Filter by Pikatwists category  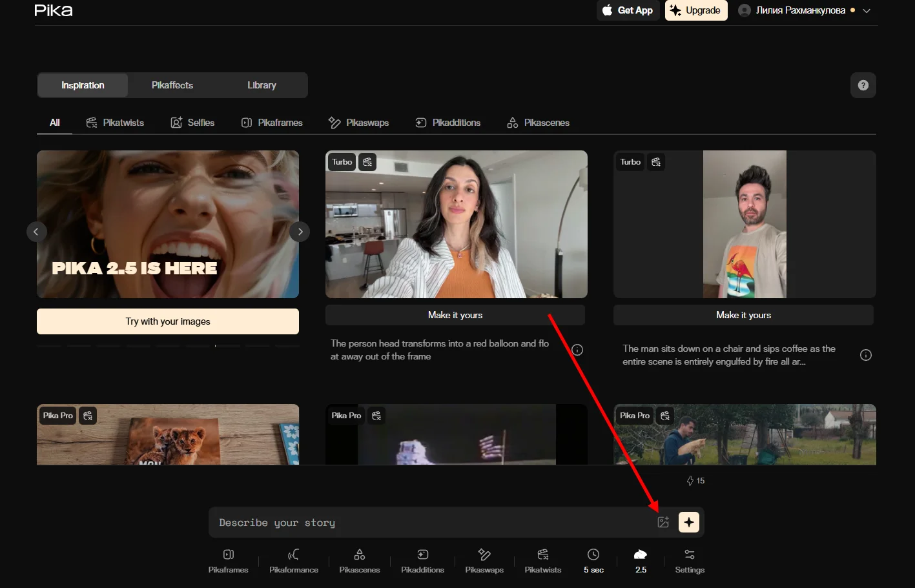click(115, 123)
